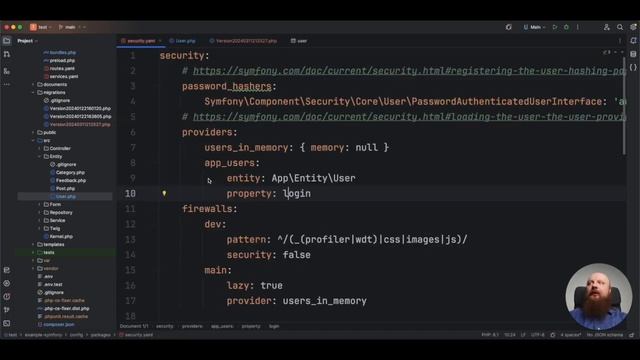Open editor tabs options menu (three dots)

620,41
